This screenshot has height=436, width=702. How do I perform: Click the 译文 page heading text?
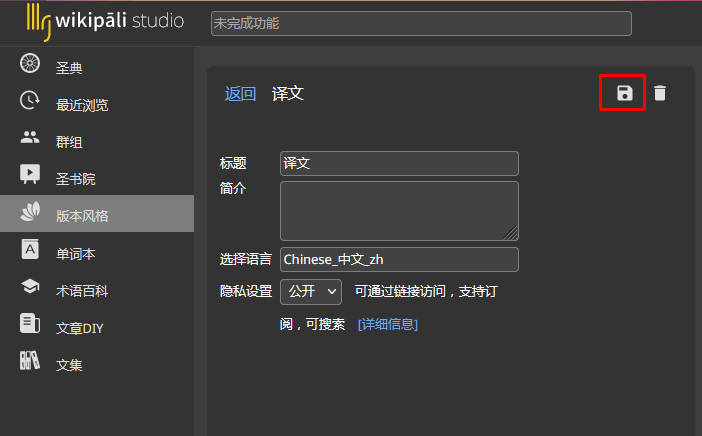tap(287, 94)
